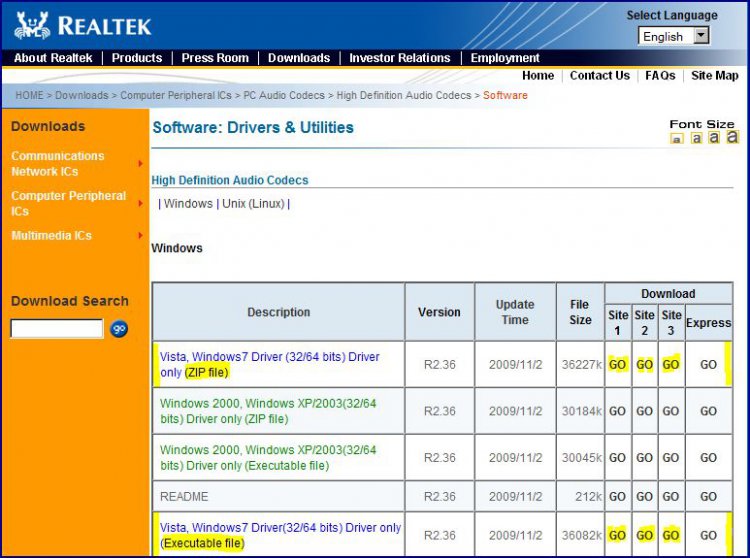Click Site 2 GO for Vista Executable file
The height and width of the screenshot is (558, 750).
645,535
